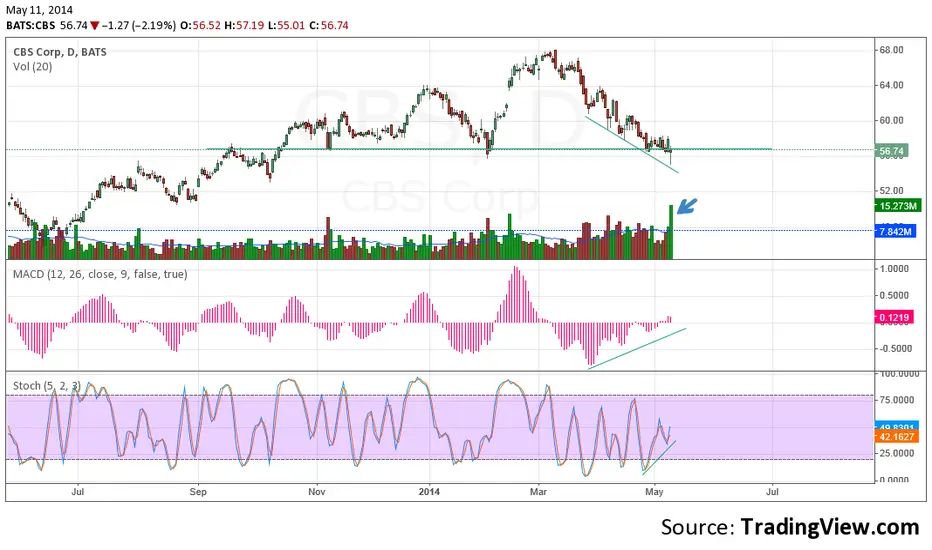Click the Sep label on the time axis
Image resolution: width=932 pixels, height=550 pixels.
pos(198,492)
